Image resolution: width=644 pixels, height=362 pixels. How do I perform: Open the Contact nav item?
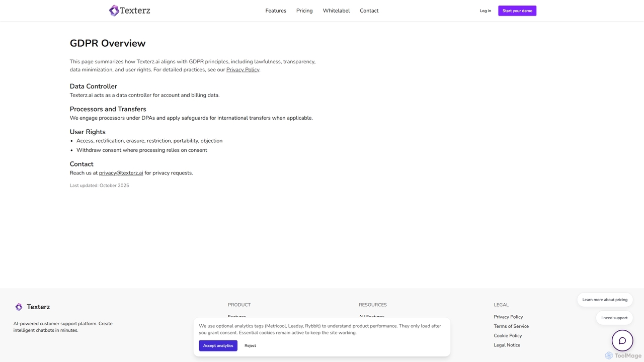[x=369, y=11]
